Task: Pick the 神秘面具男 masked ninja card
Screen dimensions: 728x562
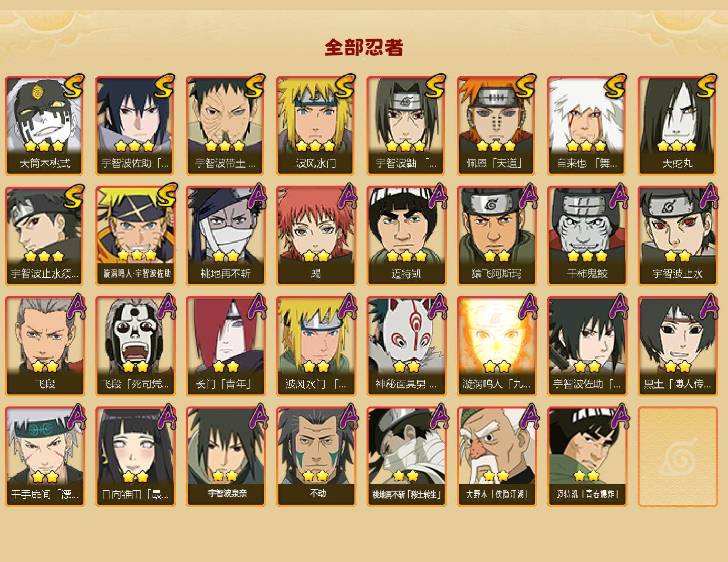Action: tap(406, 346)
